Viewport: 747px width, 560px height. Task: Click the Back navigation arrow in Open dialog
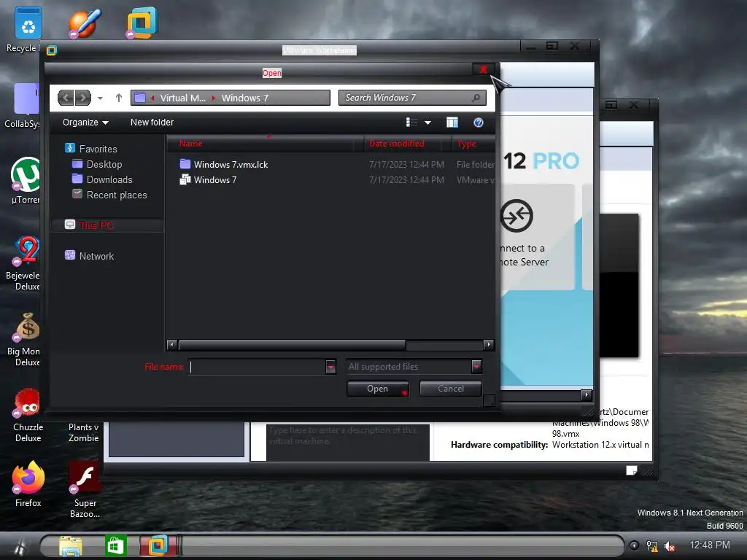(x=66, y=98)
